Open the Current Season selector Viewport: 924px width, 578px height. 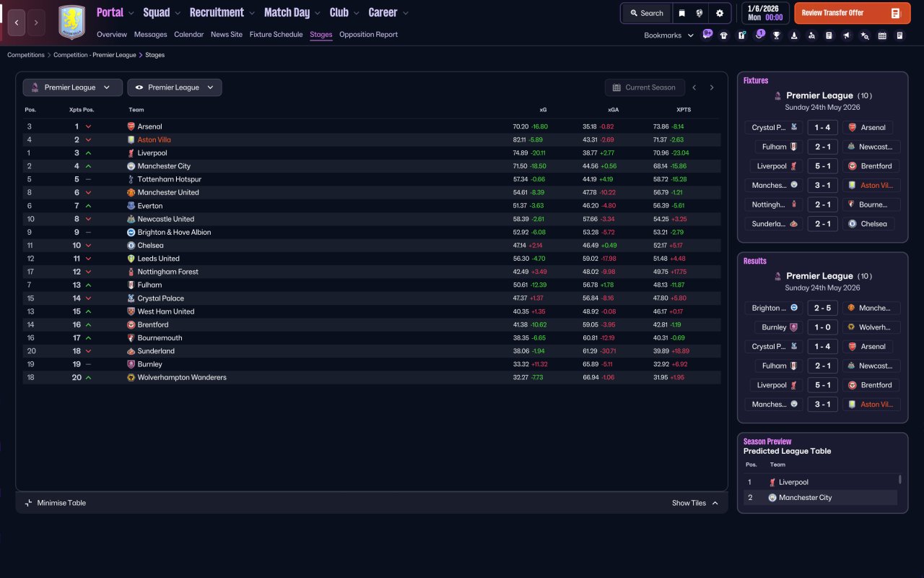tap(644, 87)
